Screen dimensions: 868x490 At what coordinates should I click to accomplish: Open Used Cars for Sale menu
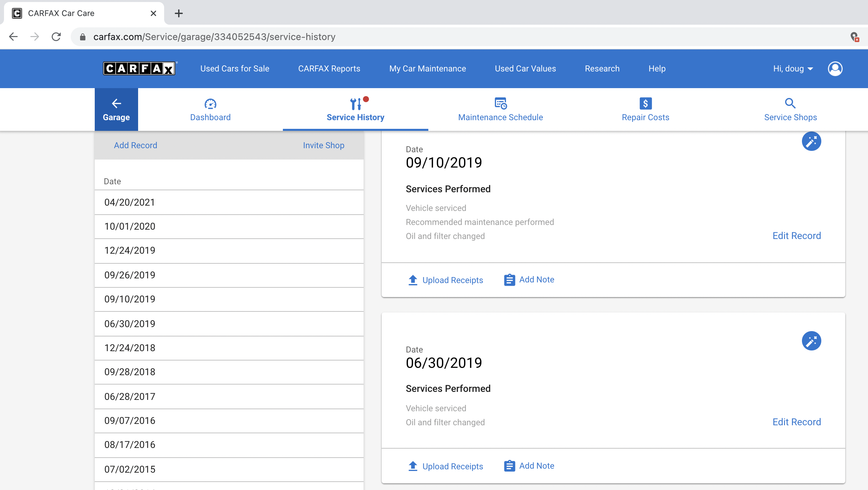235,69
